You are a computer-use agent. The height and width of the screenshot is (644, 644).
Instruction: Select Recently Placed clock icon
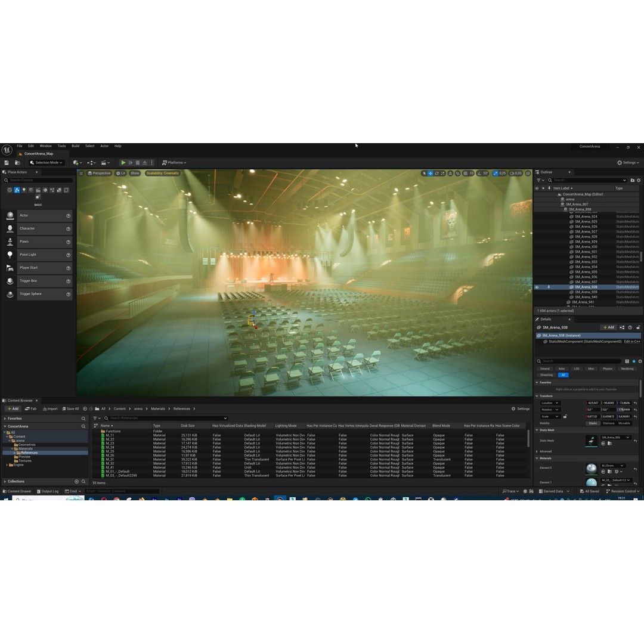pos(10,190)
